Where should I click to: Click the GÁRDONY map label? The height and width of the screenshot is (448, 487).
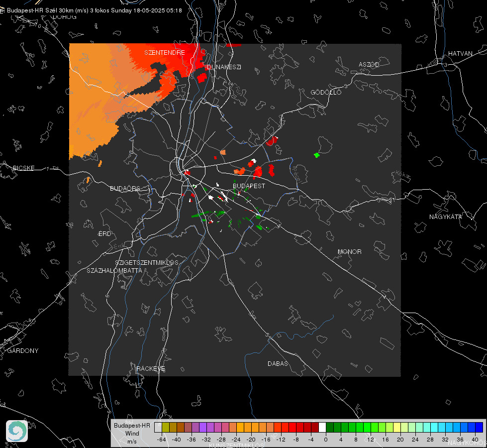click(x=23, y=351)
